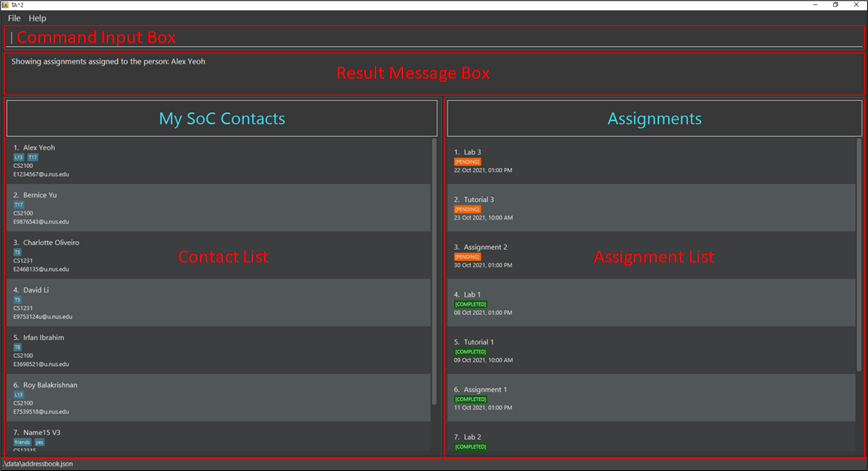868x471 pixels.
Task: Select contact David Li
Action: [x=36, y=290]
